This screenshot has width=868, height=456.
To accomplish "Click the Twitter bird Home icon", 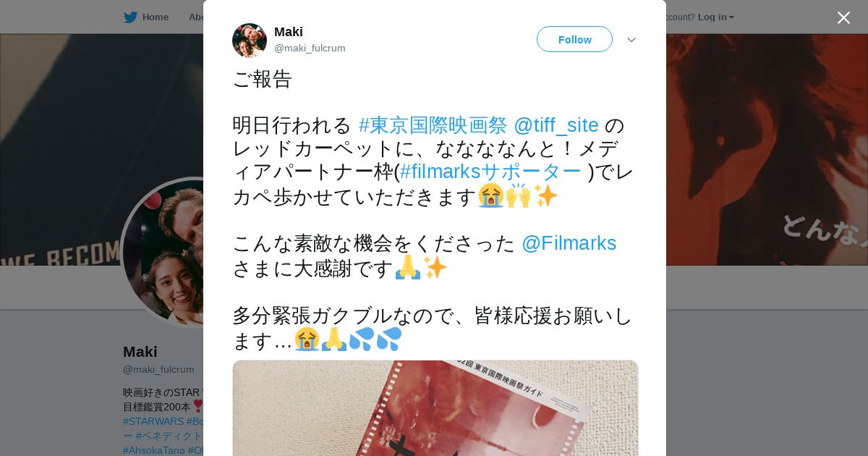I will click(130, 17).
